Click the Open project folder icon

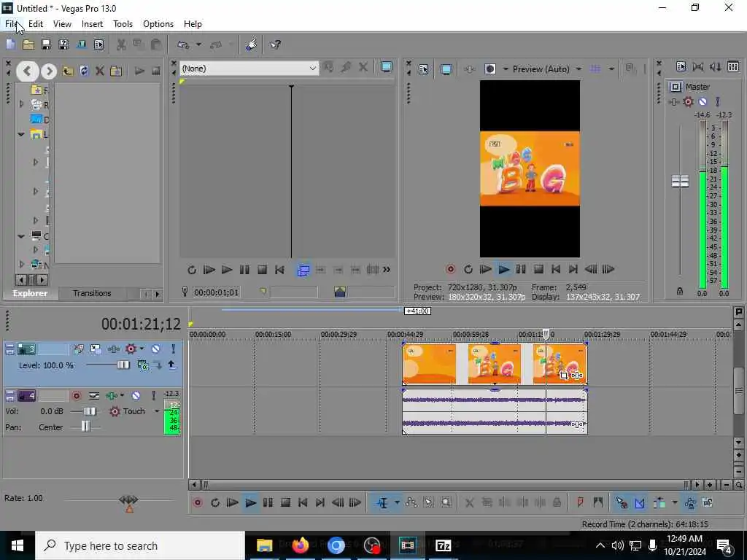tap(28, 44)
